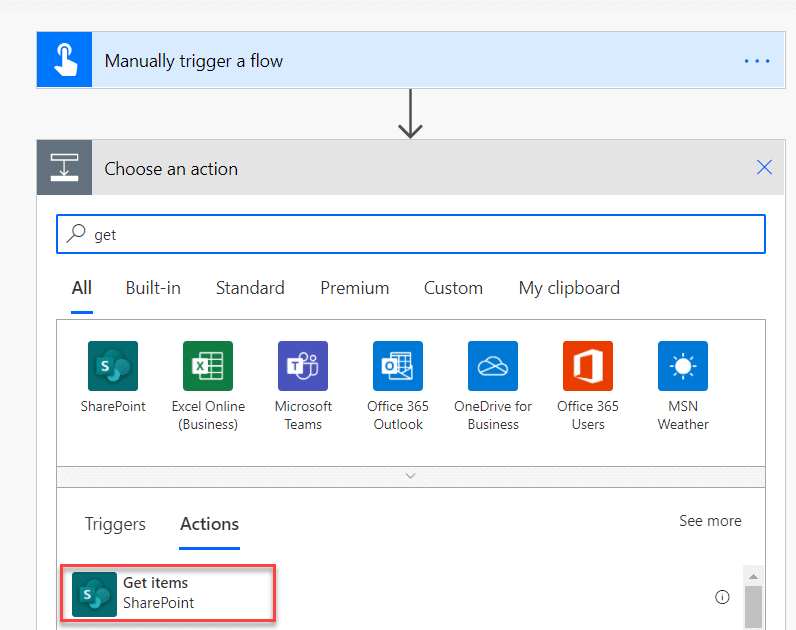Select the Microsoft Teams connector icon
Image resolution: width=796 pixels, height=630 pixels.
(303, 366)
